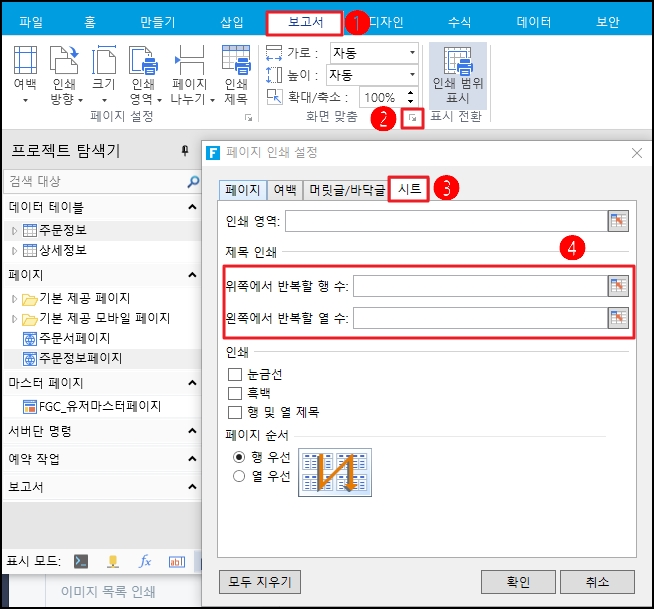Image resolution: width=654 pixels, height=609 pixels.
Task: Check the 흑백 option
Action: pos(236,393)
